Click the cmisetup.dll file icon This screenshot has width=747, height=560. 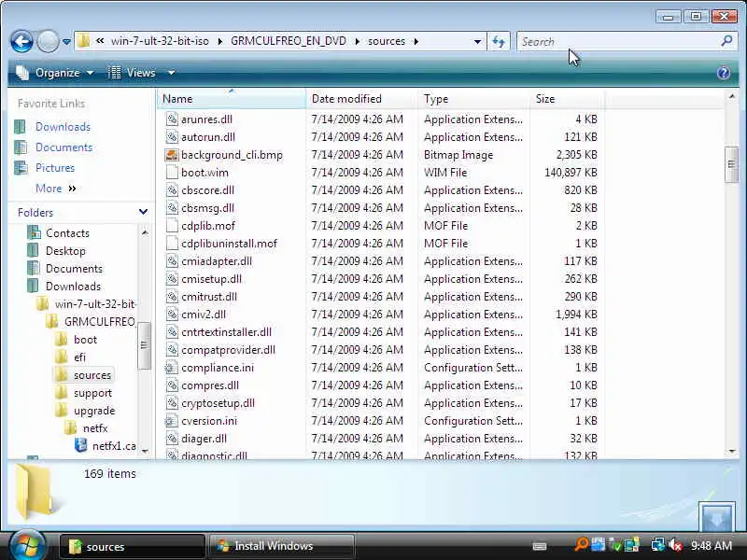[x=172, y=279]
